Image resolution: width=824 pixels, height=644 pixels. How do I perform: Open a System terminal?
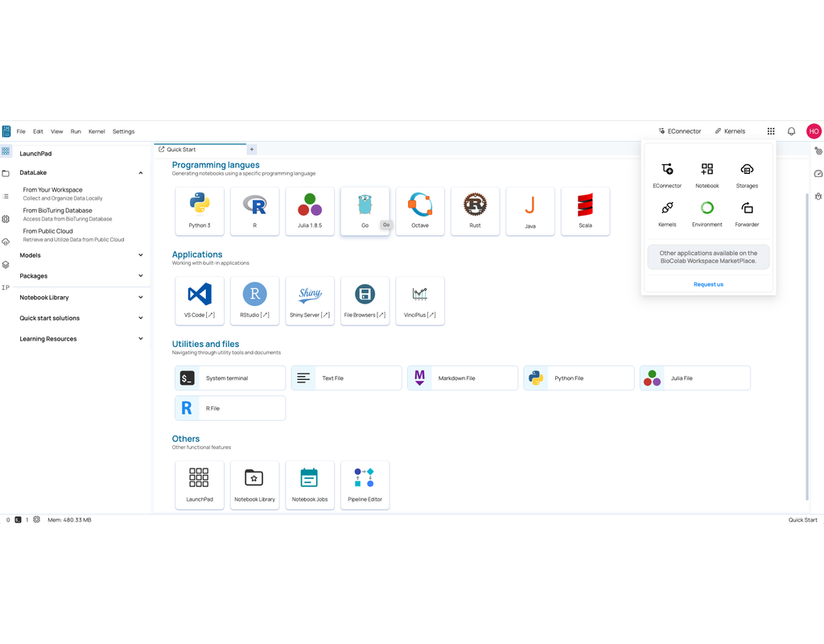[229, 378]
